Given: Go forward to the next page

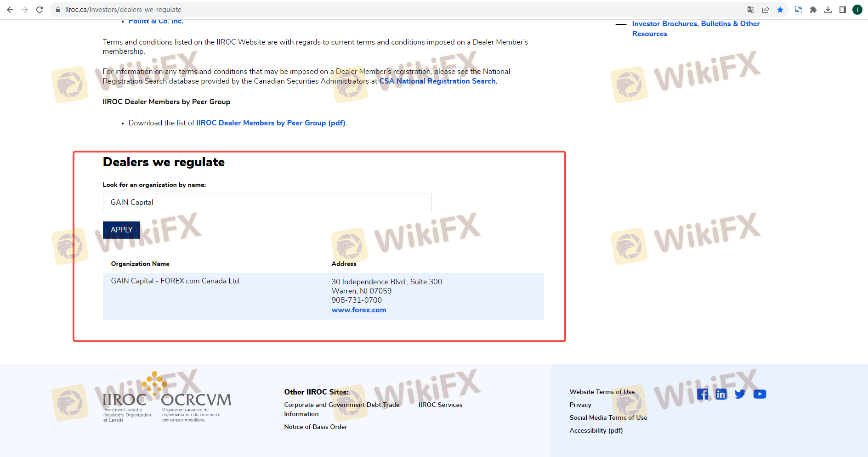Looking at the screenshot, I should 25,10.
